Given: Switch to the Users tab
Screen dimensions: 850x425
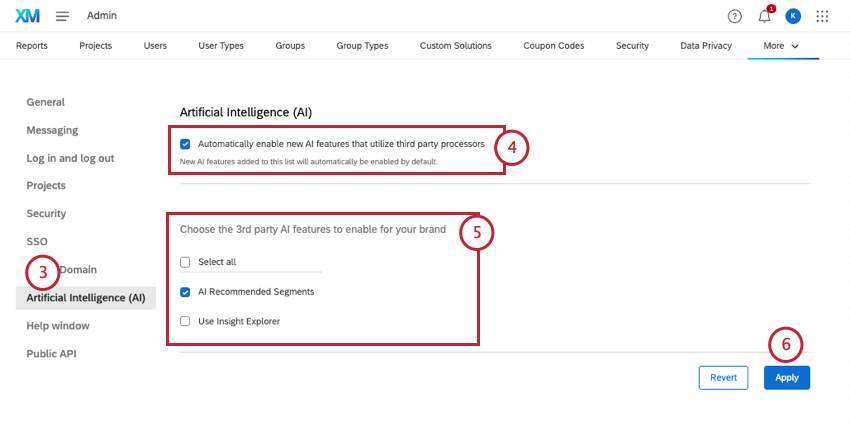Looking at the screenshot, I should click(155, 46).
